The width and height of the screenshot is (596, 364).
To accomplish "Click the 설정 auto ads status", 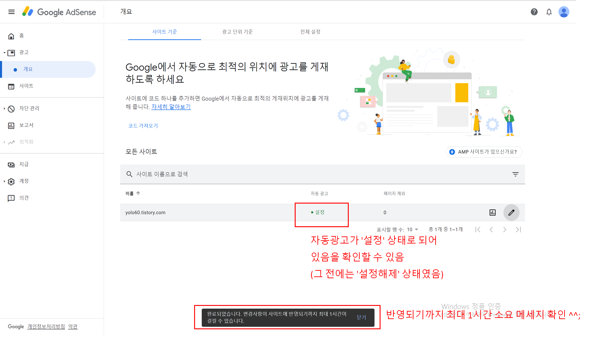I will pyautogui.click(x=318, y=212).
